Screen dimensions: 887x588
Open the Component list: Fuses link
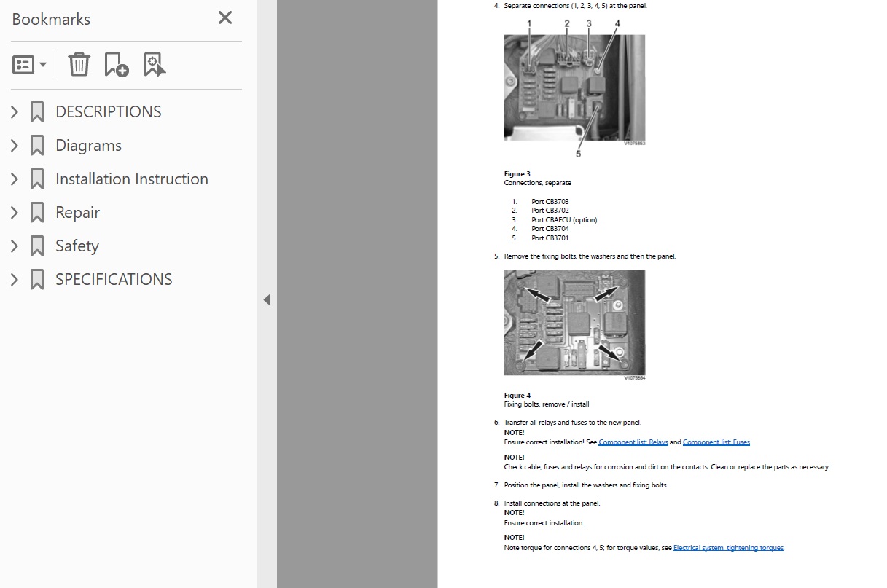click(x=716, y=442)
